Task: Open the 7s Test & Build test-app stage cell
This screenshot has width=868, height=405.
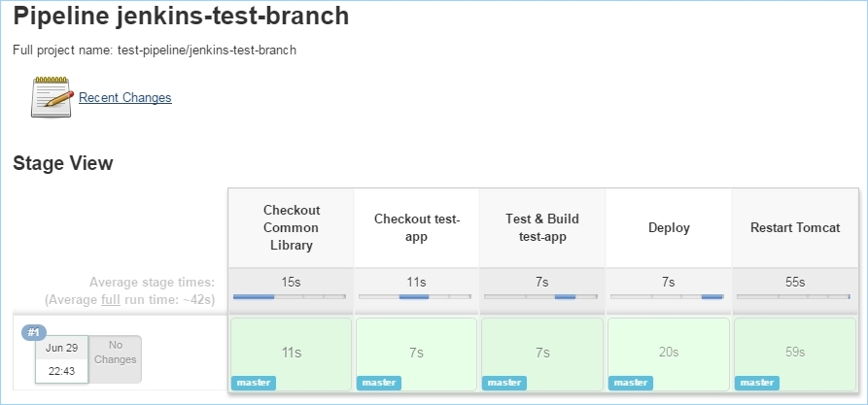Action: coord(542,354)
